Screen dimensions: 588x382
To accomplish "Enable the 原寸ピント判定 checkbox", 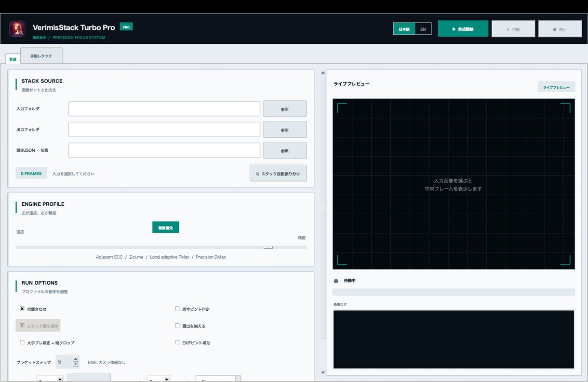I will pyautogui.click(x=177, y=309).
